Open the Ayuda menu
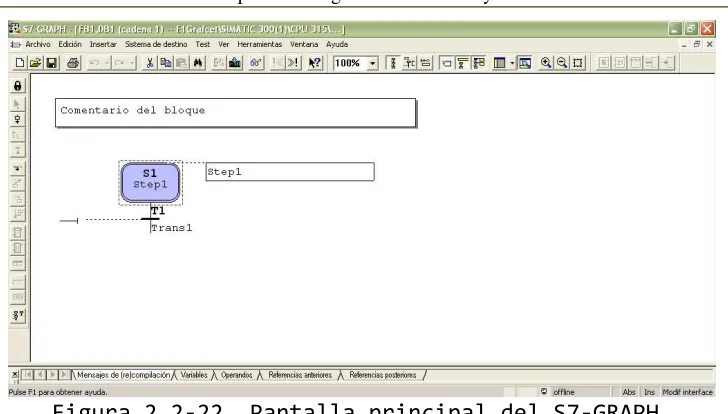This screenshot has height=414, width=728. [x=337, y=45]
